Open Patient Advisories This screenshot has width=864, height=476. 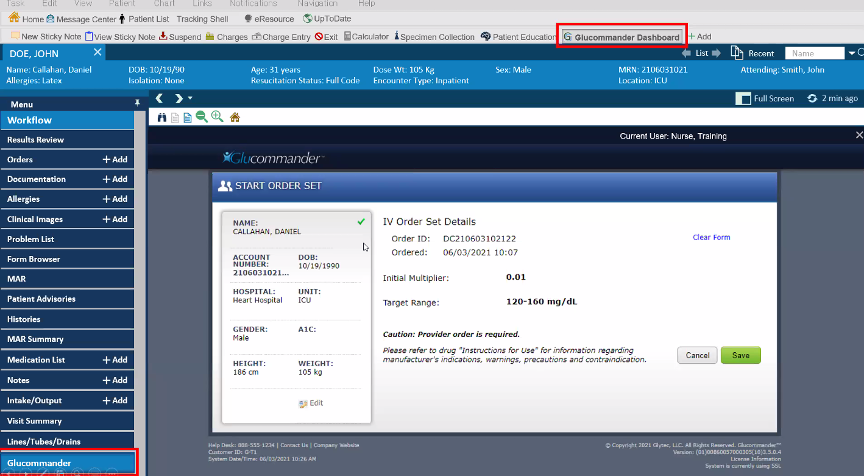coord(67,299)
